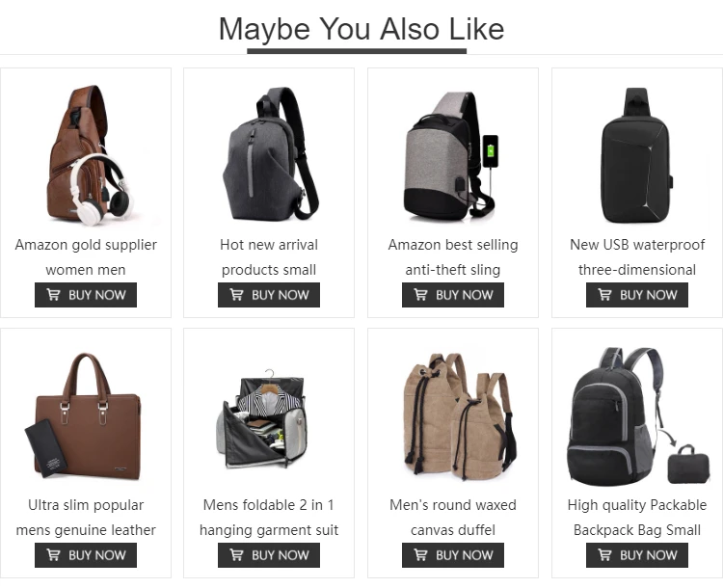Open "High quality Packable Backpack Bag Small" title
Screen dimensions: 723x588
coord(637,518)
